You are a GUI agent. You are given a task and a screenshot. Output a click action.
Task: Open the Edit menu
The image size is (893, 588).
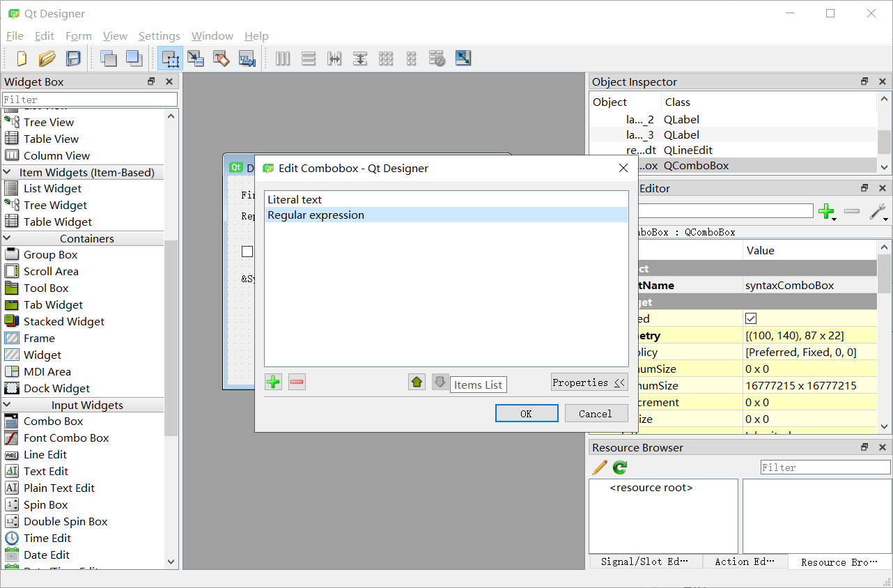[45, 36]
